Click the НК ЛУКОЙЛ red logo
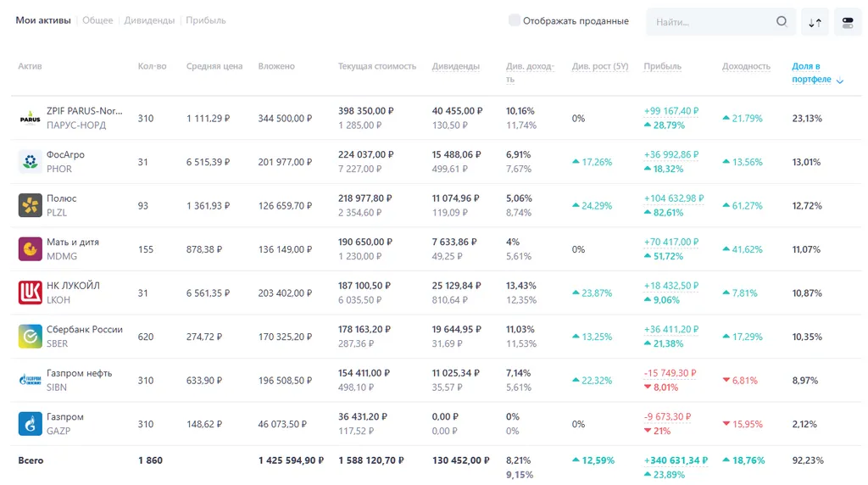Image resolution: width=868 pixels, height=485 pixels. [30, 293]
